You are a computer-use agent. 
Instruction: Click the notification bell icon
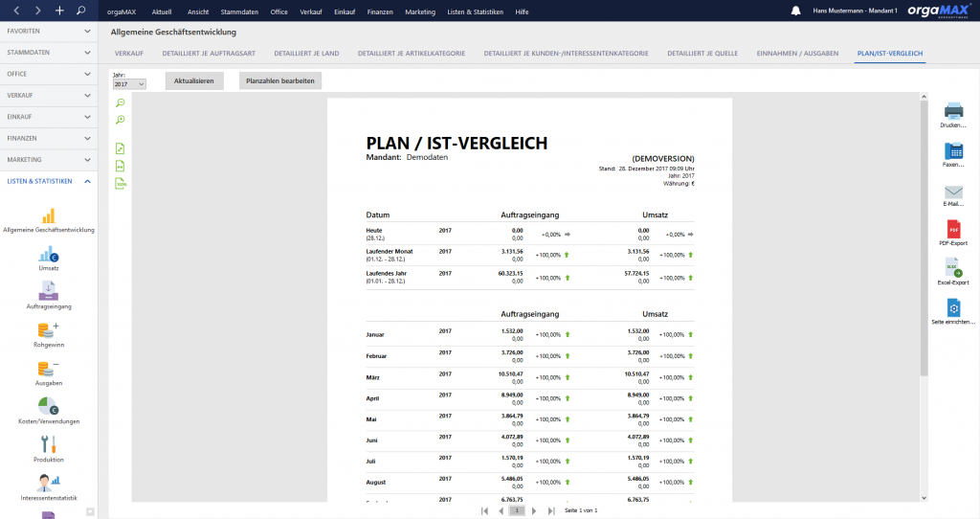795,11
